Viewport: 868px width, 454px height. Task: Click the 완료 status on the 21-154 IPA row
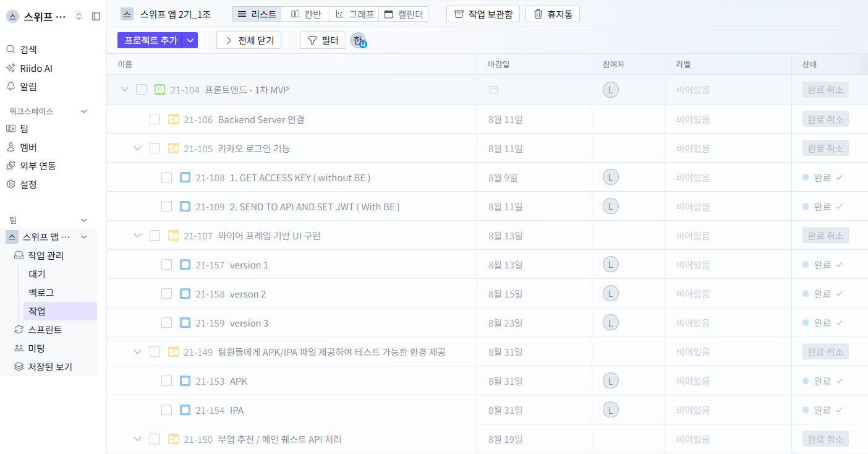click(x=822, y=410)
